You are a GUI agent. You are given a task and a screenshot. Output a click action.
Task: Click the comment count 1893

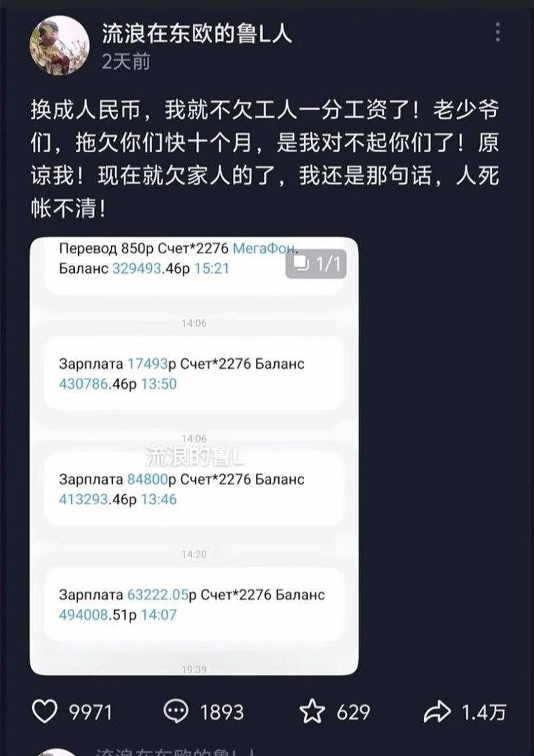(x=222, y=712)
